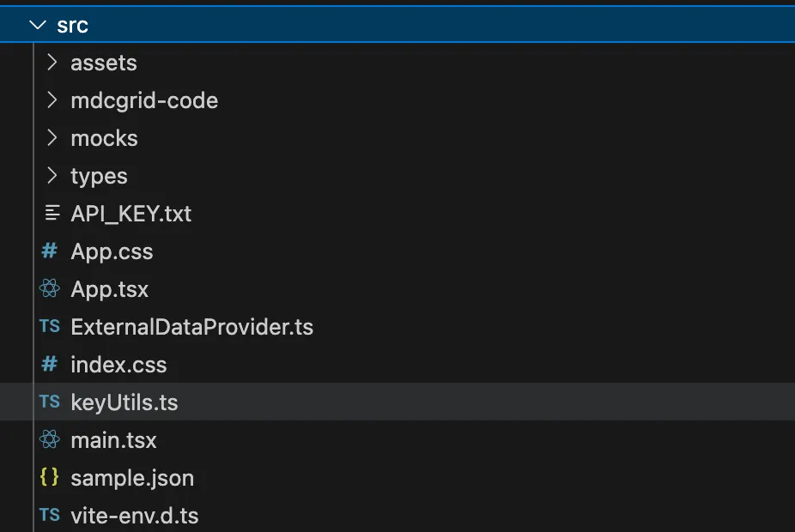Click the React icon beside App.tsx
The width and height of the screenshot is (795, 532).
click(50, 289)
